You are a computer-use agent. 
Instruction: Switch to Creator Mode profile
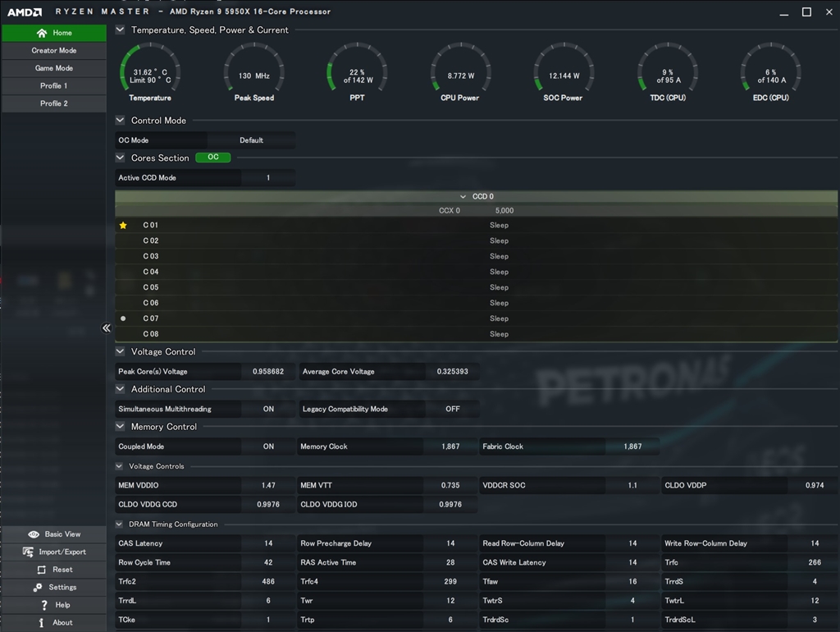[x=54, y=50]
